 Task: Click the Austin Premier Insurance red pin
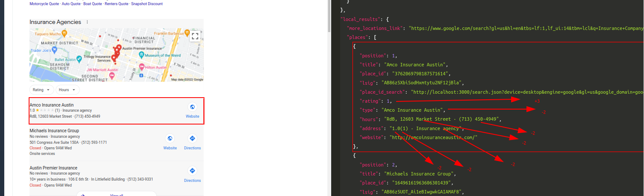point(119,47)
